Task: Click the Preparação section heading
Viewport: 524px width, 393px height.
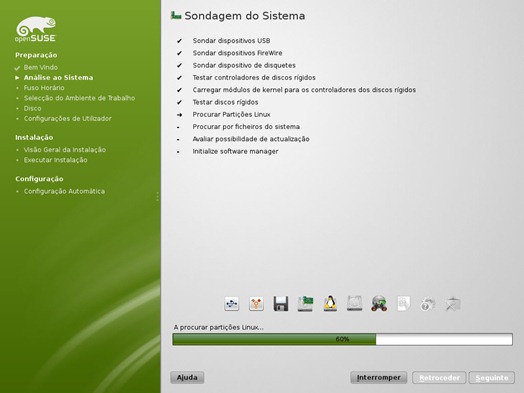Action: (x=36, y=55)
